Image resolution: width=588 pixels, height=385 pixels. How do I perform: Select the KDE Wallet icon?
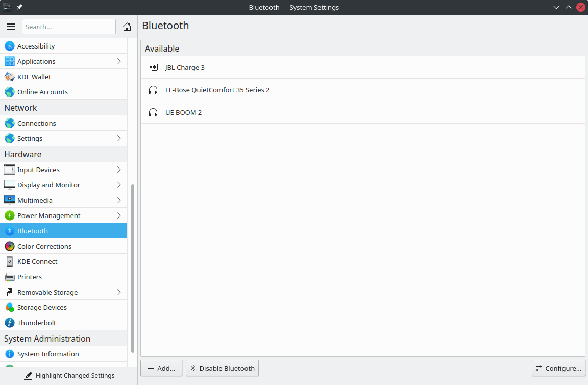point(10,77)
